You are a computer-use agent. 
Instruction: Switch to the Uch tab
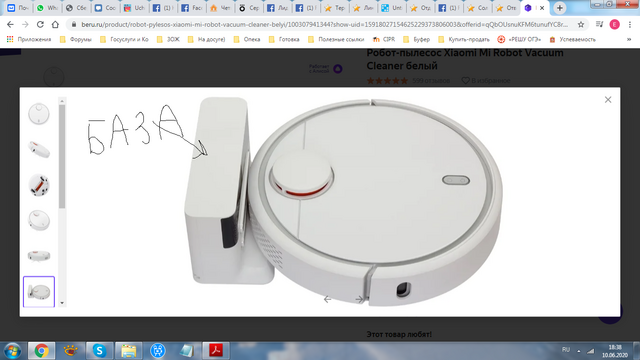coord(134,8)
